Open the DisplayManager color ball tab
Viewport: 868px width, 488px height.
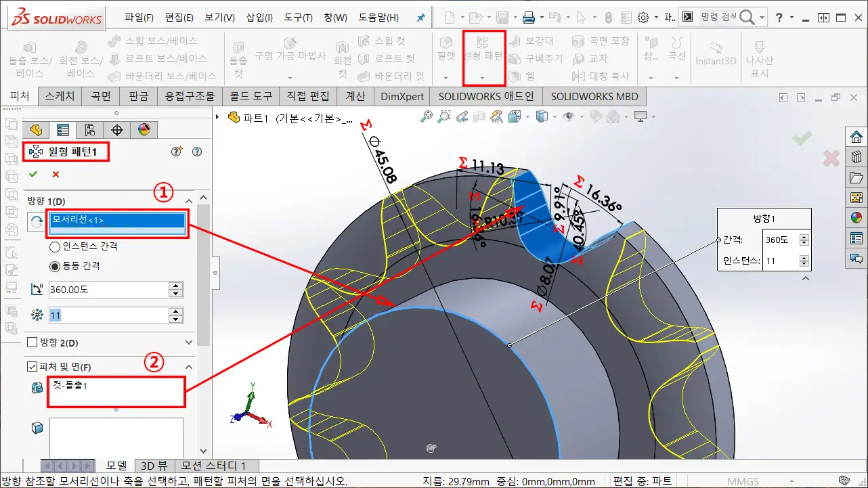144,130
